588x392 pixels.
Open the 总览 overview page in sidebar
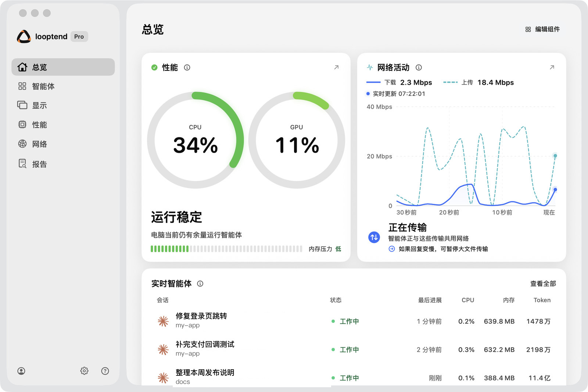click(63, 67)
